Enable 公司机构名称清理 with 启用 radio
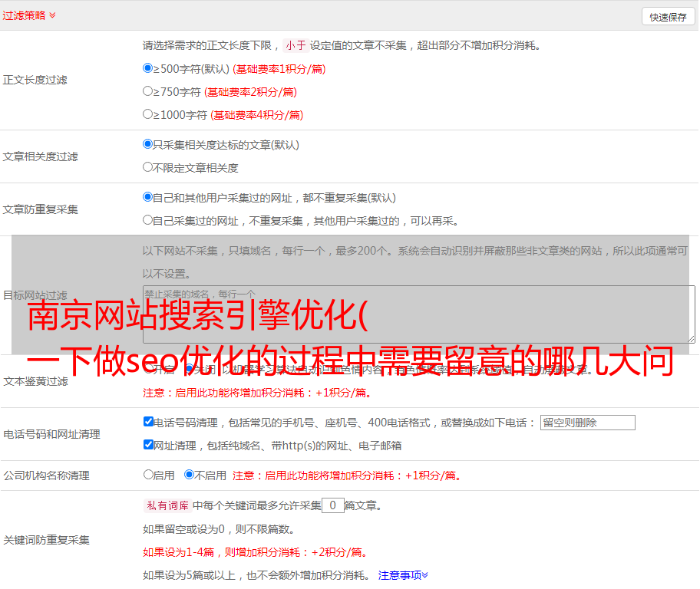 [148, 475]
